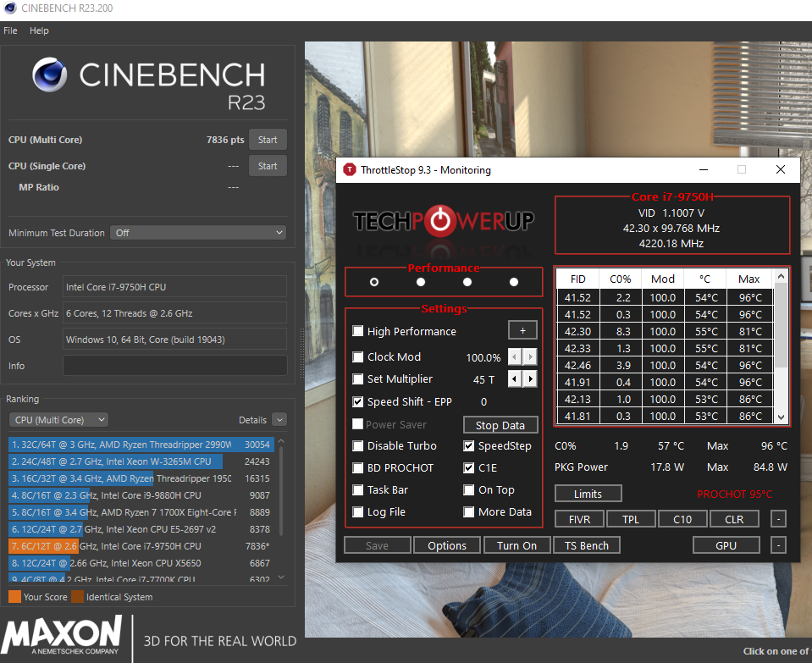Select the fourth Performance profile radio
This screenshot has width=812, height=663.
coord(514,282)
